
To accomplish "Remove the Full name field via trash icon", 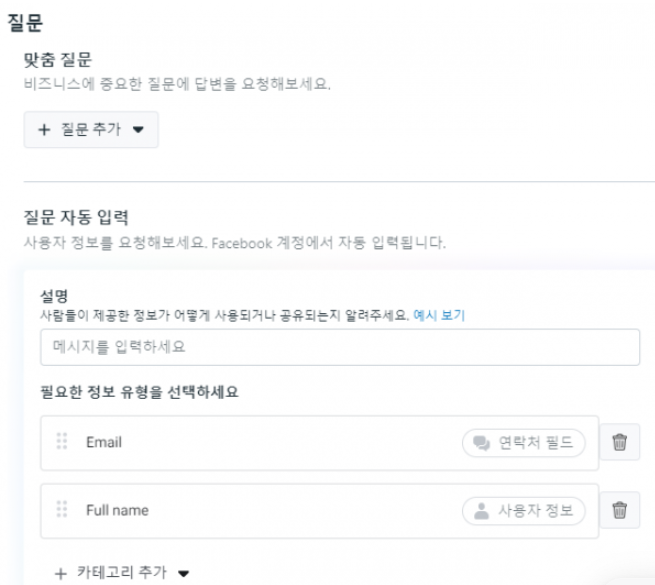I will coord(619,510).
